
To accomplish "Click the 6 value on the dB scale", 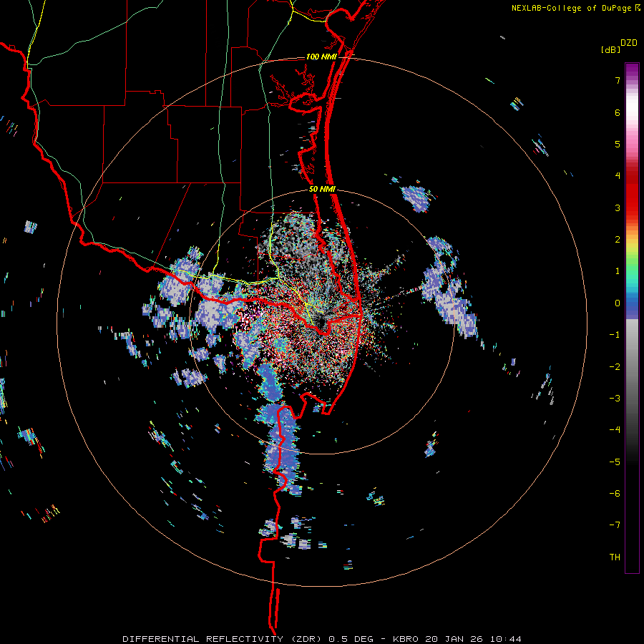I will tap(618, 112).
